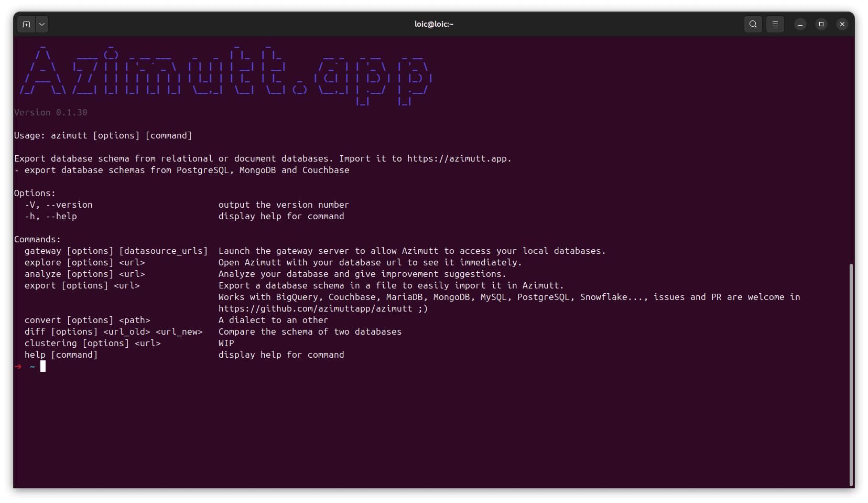
Task: Click the search icon in the header bar
Action: click(753, 24)
